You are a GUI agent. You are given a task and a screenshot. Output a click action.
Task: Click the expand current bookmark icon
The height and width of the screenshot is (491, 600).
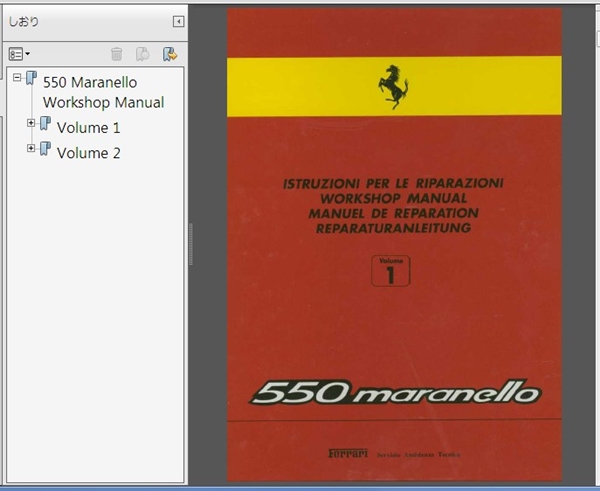click(170, 54)
